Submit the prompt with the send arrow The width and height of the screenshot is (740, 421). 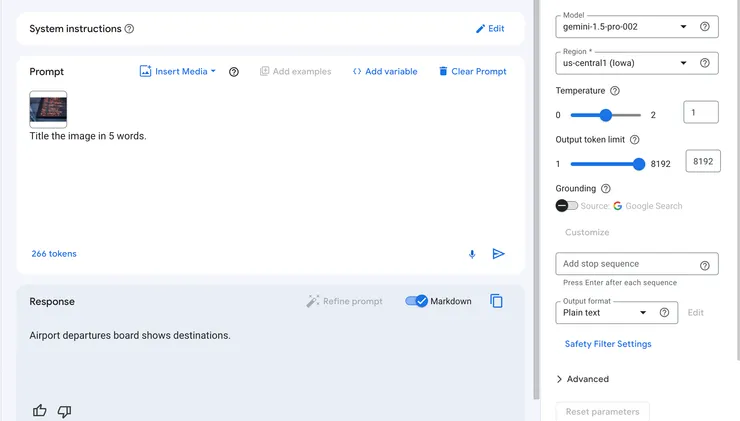498,254
